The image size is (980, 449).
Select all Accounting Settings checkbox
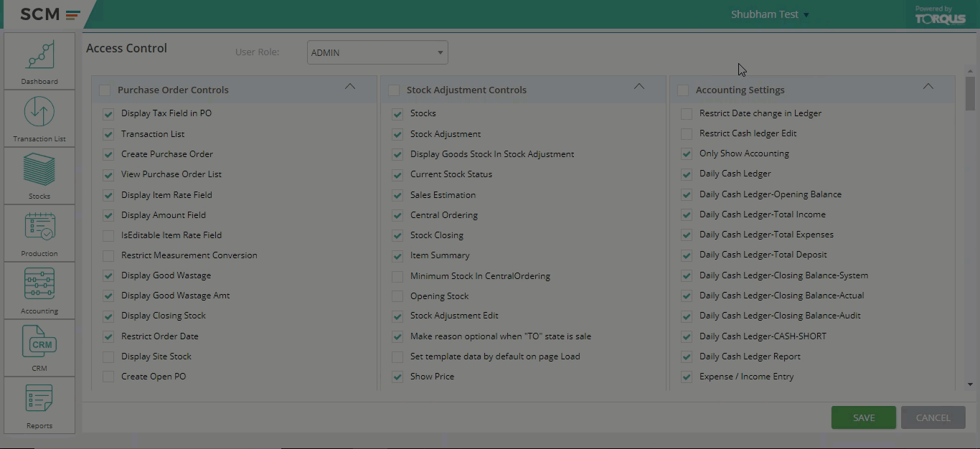tap(683, 90)
